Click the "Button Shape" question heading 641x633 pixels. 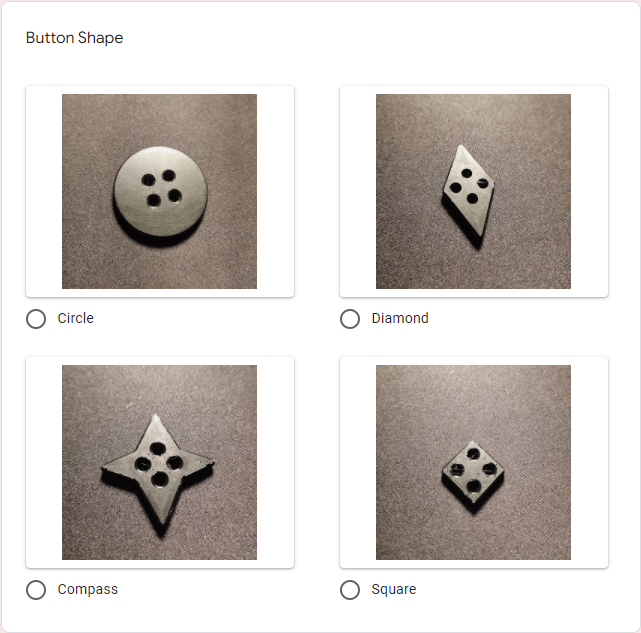[74, 38]
